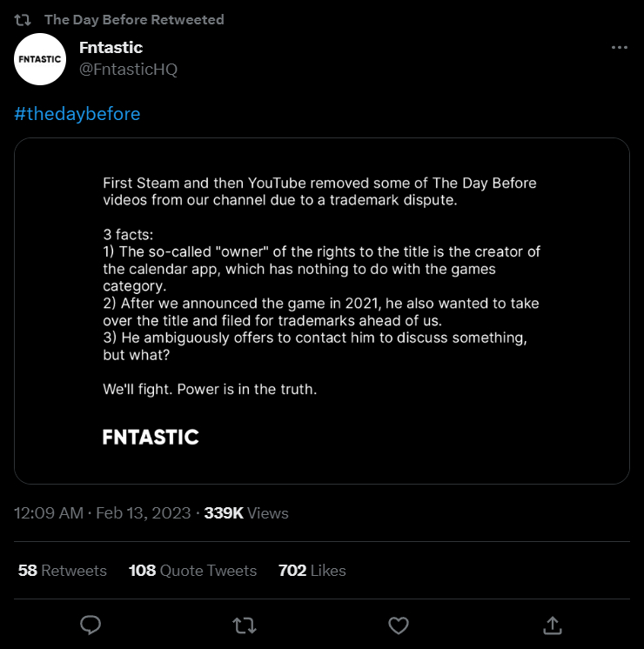The width and height of the screenshot is (644, 649).
Task: Click the Feb 13, 2023 date
Action: pos(145,513)
